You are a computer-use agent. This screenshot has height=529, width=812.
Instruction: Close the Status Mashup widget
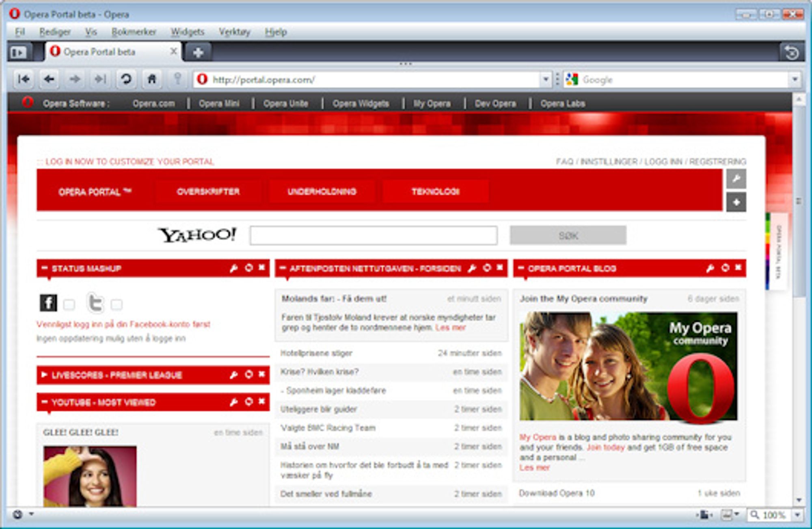coord(262,267)
